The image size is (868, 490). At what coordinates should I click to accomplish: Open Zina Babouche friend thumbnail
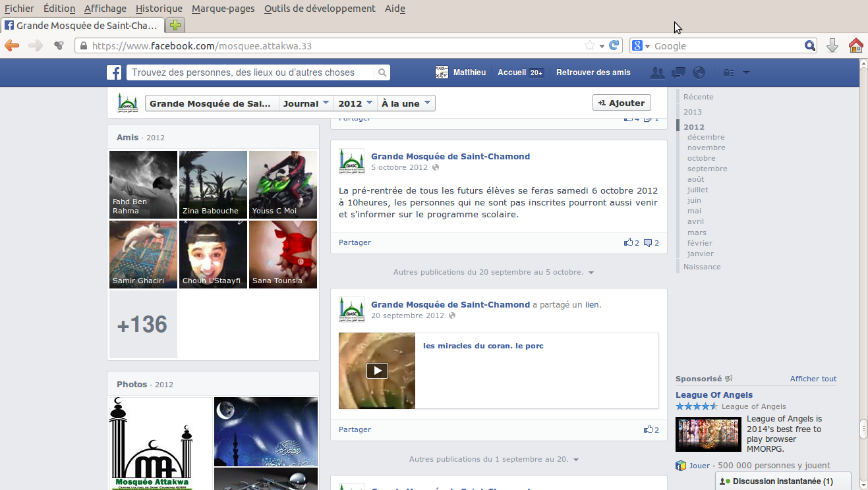coord(213,184)
